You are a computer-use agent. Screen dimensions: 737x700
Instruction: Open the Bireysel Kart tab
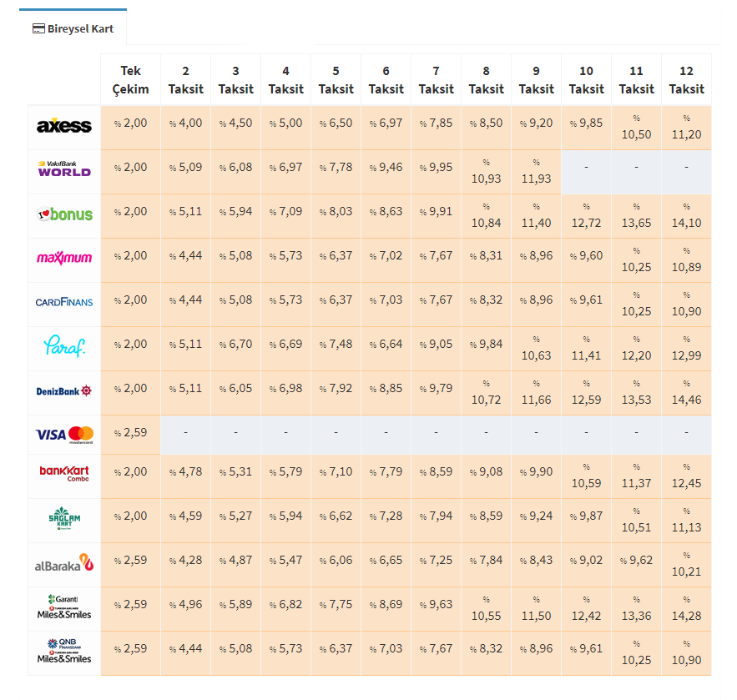click(x=73, y=28)
